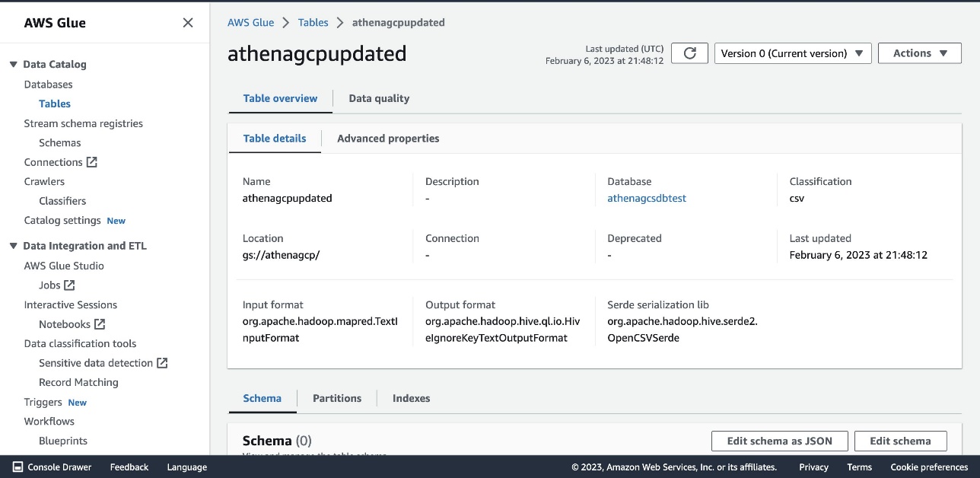Open Catalog settings in the sidebar

62,220
